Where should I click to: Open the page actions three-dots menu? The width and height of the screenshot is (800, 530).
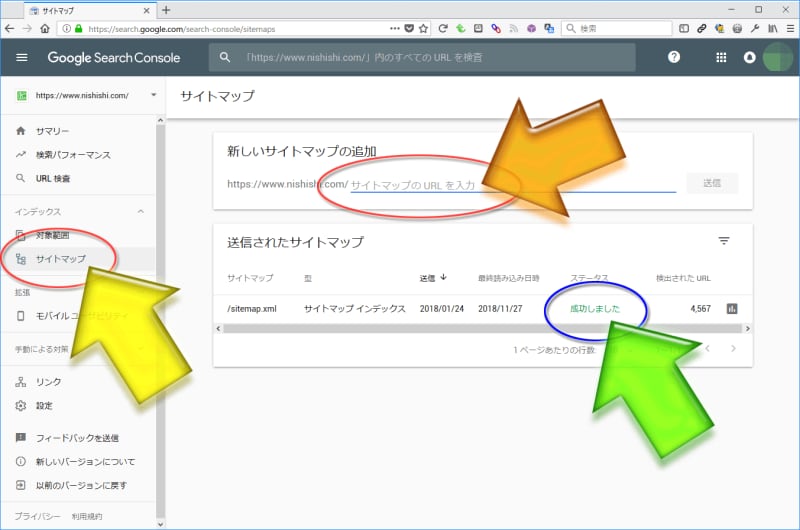[x=394, y=29]
